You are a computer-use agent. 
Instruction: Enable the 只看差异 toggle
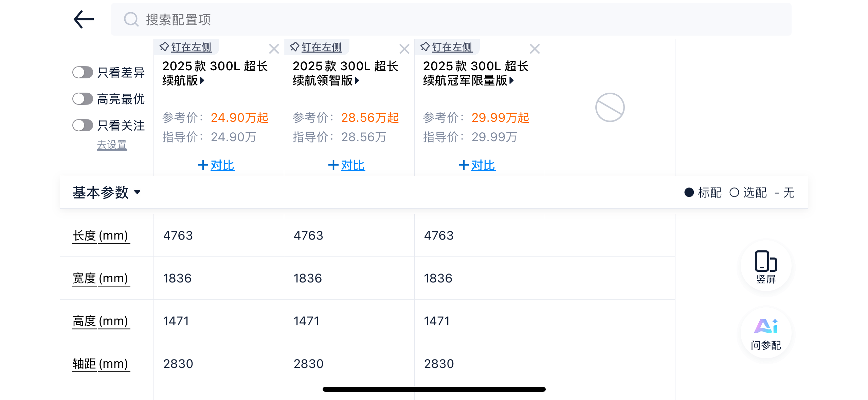tap(83, 72)
